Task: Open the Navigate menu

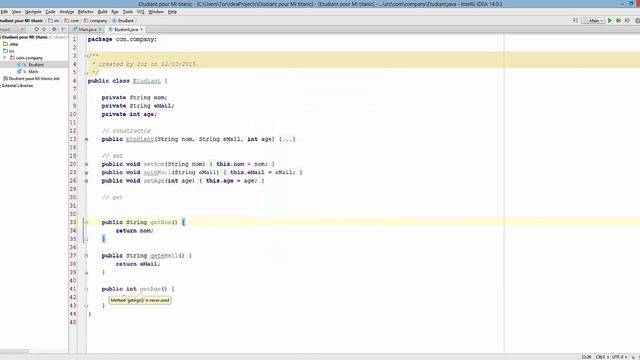Action: click(33, 12)
